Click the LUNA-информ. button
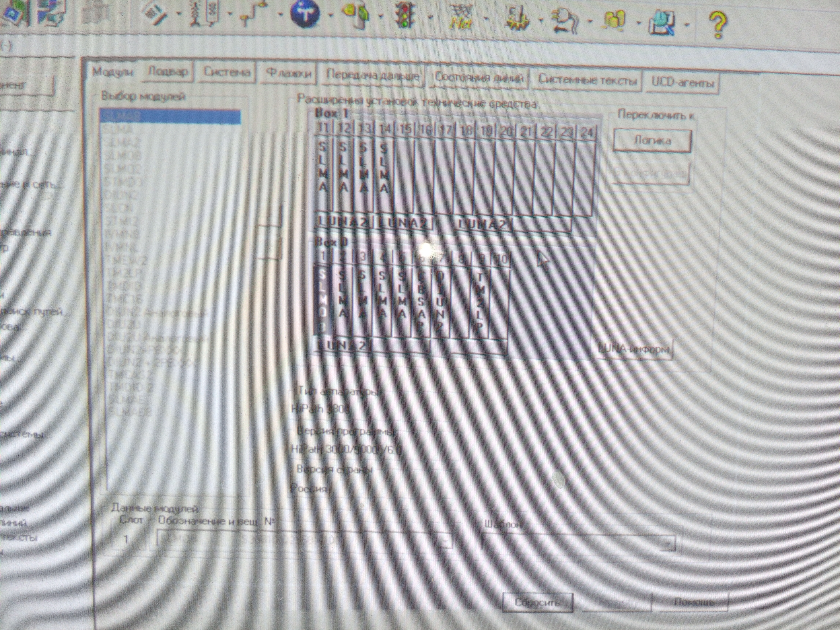This screenshot has width=840, height=630. (634, 349)
